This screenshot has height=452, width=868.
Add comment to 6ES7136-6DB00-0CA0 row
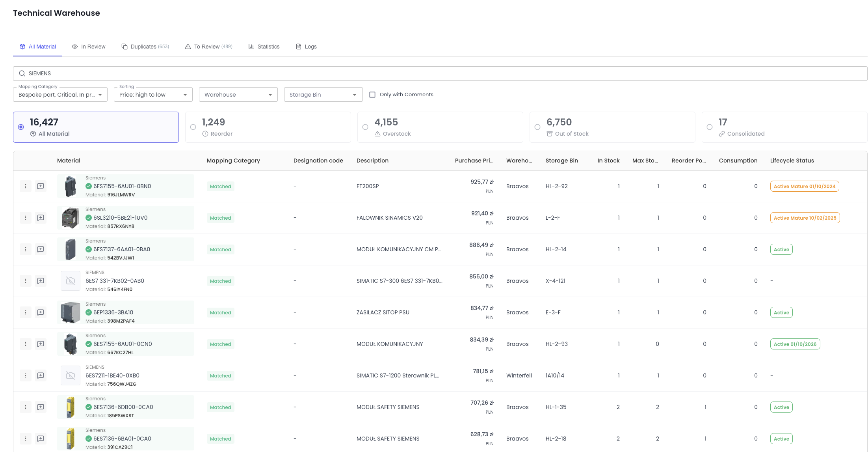41,407
